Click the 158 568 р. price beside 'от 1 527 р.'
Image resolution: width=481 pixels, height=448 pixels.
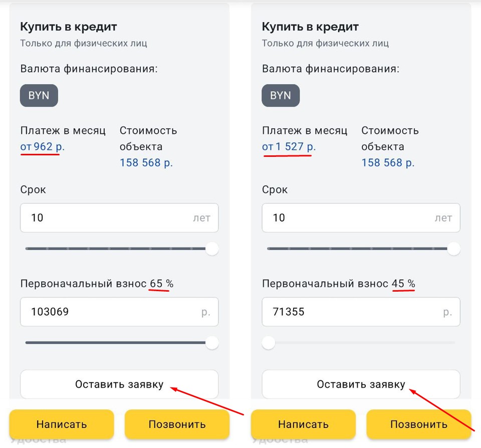point(388,163)
